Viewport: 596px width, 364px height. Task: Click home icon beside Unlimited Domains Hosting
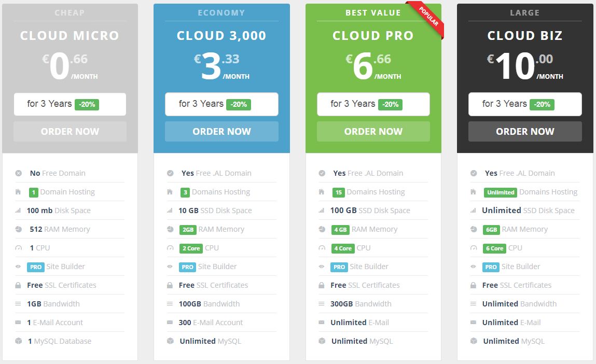473,192
